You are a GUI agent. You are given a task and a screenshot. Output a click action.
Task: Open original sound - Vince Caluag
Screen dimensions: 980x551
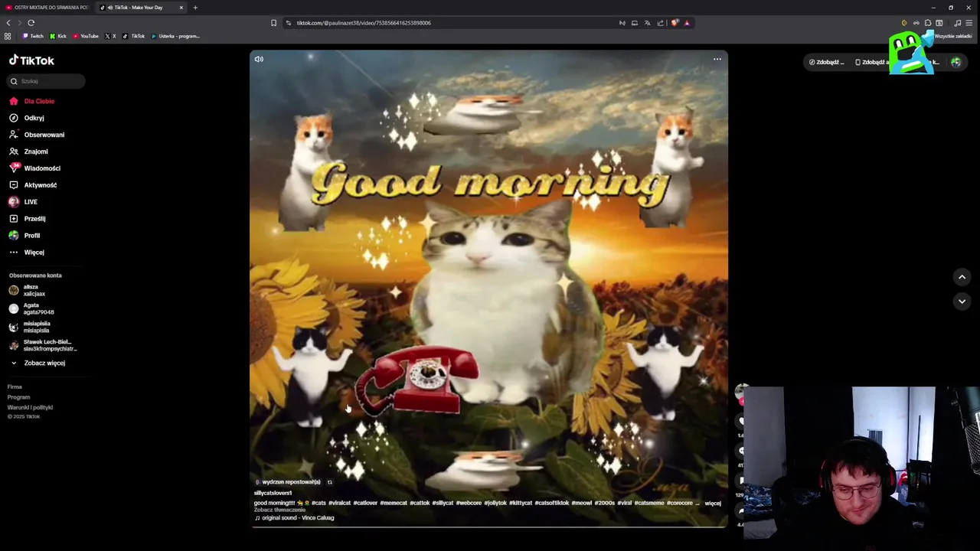[295, 518]
